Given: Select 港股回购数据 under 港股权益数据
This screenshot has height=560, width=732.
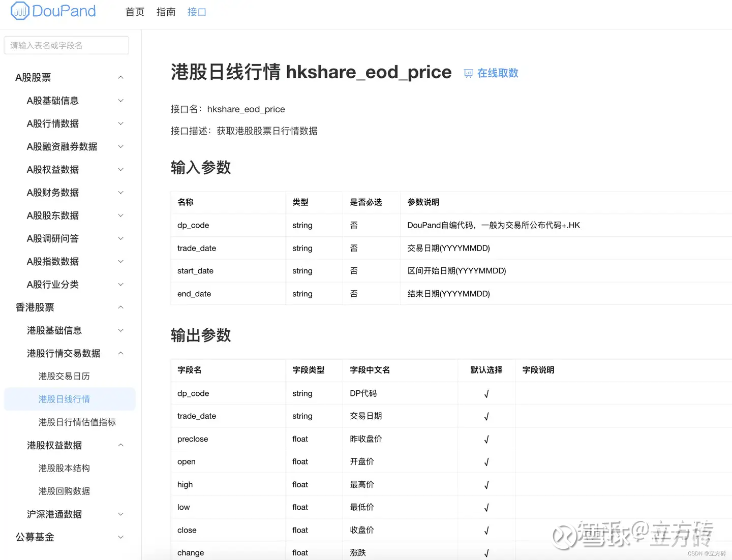Looking at the screenshot, I should (x=64, y=491).
